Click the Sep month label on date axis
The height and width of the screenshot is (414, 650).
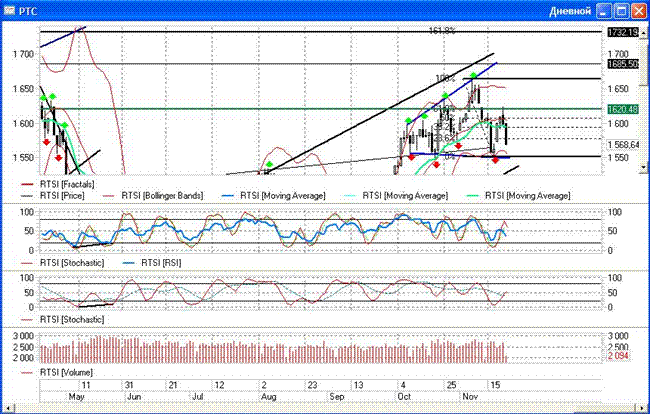point(337,397)
